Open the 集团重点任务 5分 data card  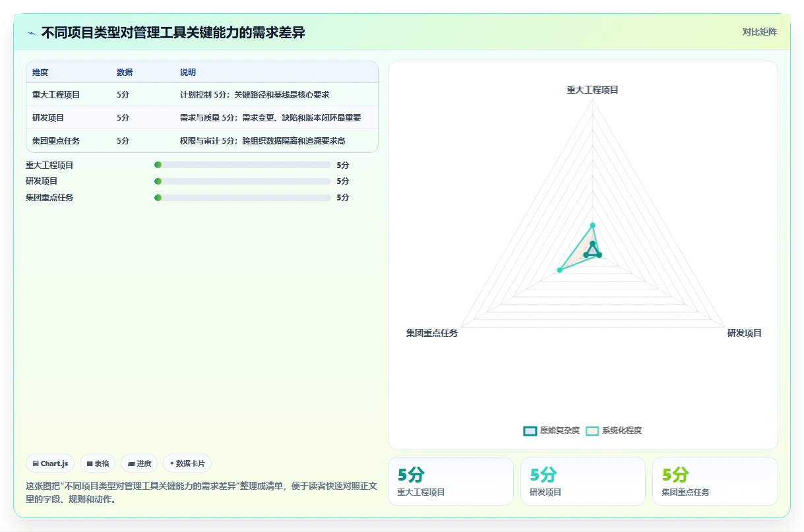point(715,481)
